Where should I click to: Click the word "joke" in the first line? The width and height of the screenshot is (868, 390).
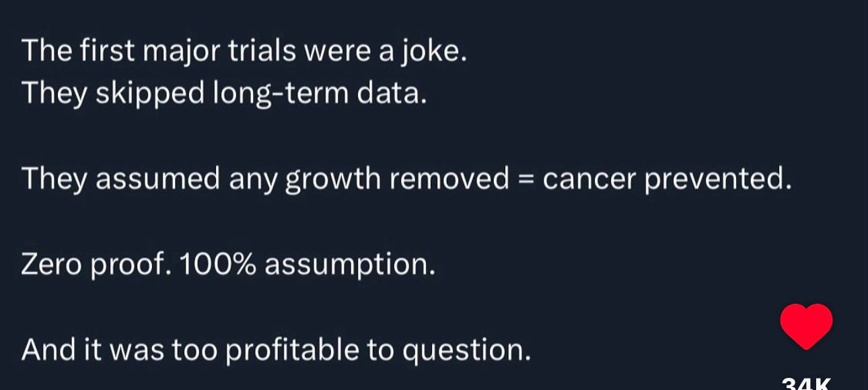coord(433,51)
